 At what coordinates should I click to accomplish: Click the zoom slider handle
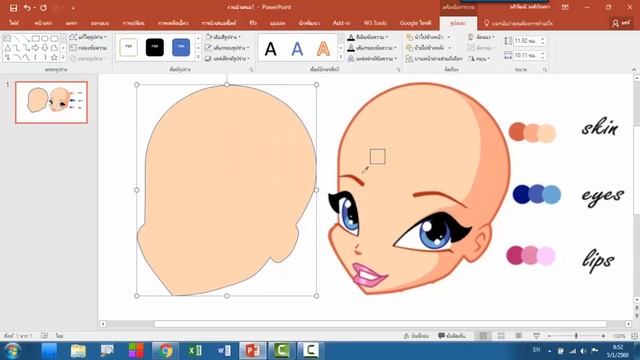pos(576,336)
